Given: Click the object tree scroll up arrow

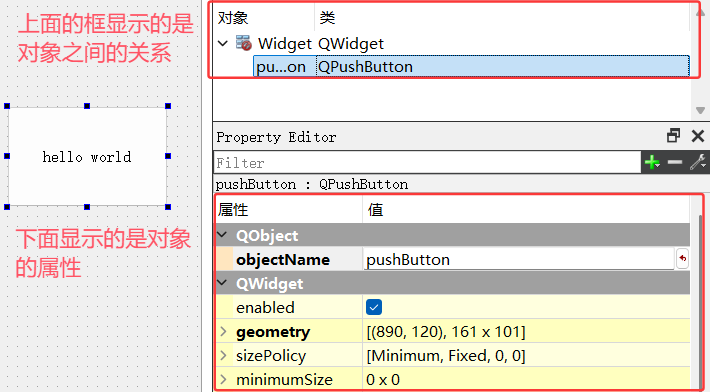Looking at the screenshot, I should click(700, 13).
